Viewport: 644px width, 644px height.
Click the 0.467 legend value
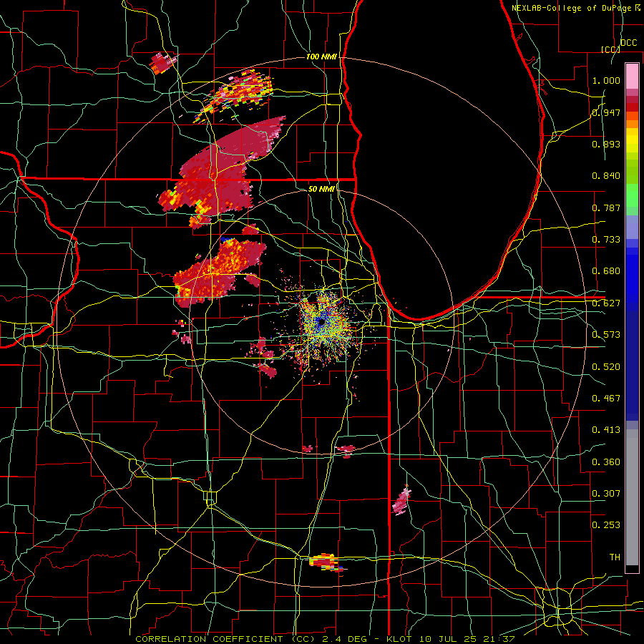tap(606, 399)
